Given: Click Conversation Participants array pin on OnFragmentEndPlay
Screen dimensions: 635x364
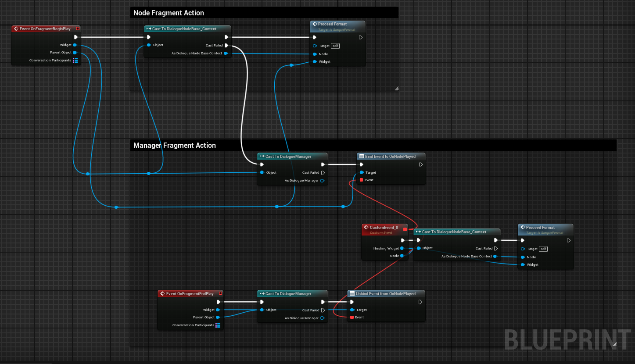Looking at the screenshot, I should 218,325.
